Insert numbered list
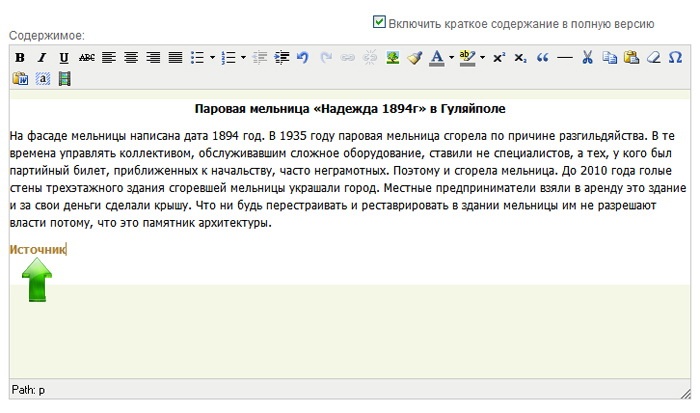The height and width of the screenshot is (413, 700). (x=229, y=58)
